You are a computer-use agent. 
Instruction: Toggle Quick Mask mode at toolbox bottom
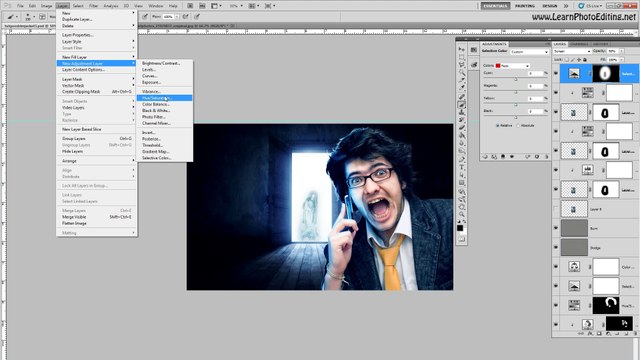[462, 239]
